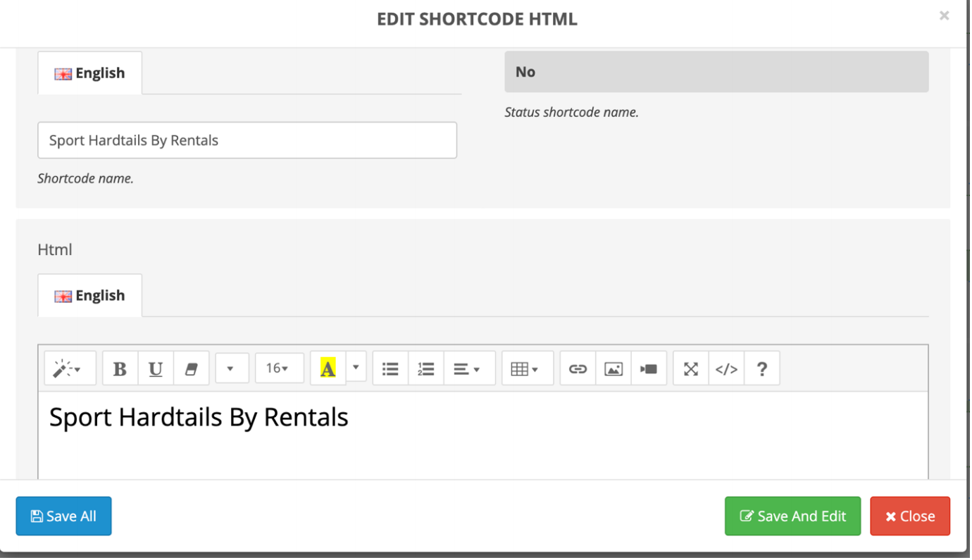Viewport: 972px width, 560px height.
Task: Click the eraser remove font style icon
Action: (x=191, y=369)
